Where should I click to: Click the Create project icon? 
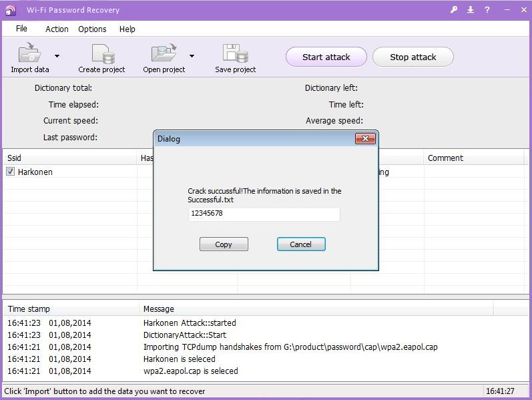(x=102, y=53)
